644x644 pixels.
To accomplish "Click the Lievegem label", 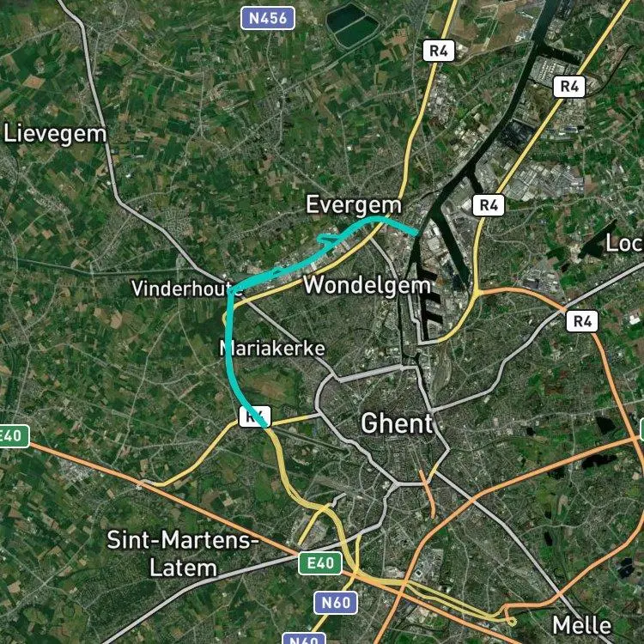I will [x=55, y=135].
